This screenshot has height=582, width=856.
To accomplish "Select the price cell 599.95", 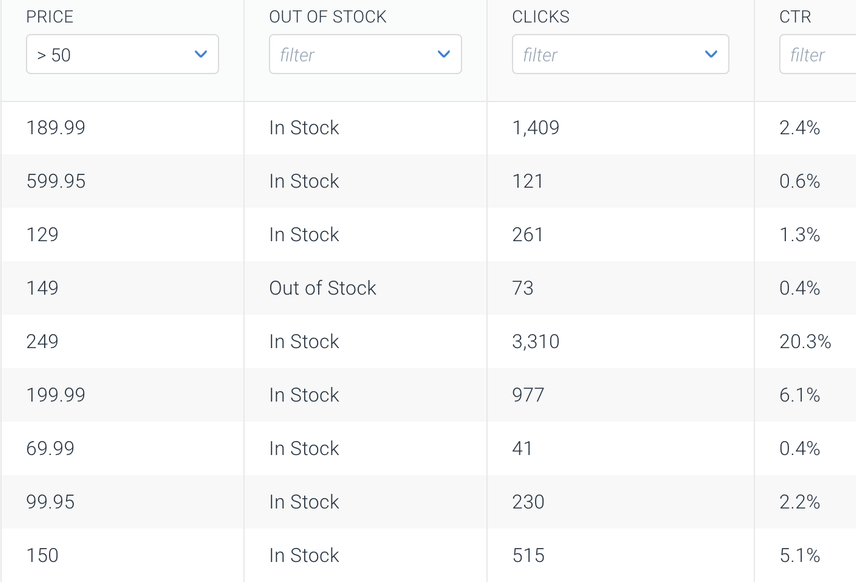I will coord(56,181).
